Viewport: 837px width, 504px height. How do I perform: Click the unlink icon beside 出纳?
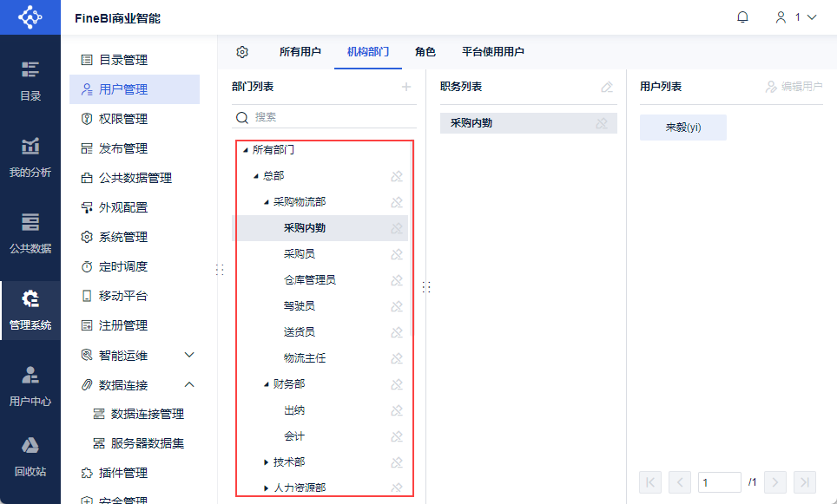396,410
